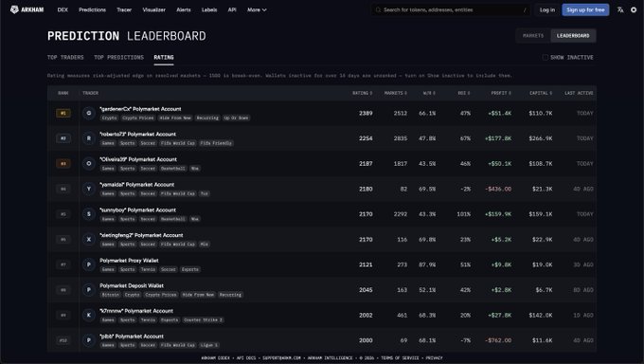Click roberto73's Fifa Friendly tag
The image size is (644, 364).
(x=217, y=143)
